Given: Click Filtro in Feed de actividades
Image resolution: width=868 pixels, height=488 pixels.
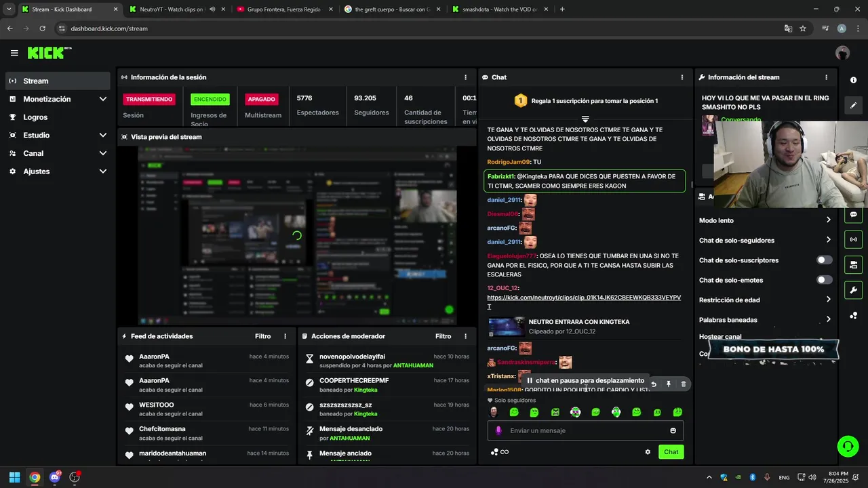Looking at the screenshot, I should [x=262, y=336].
